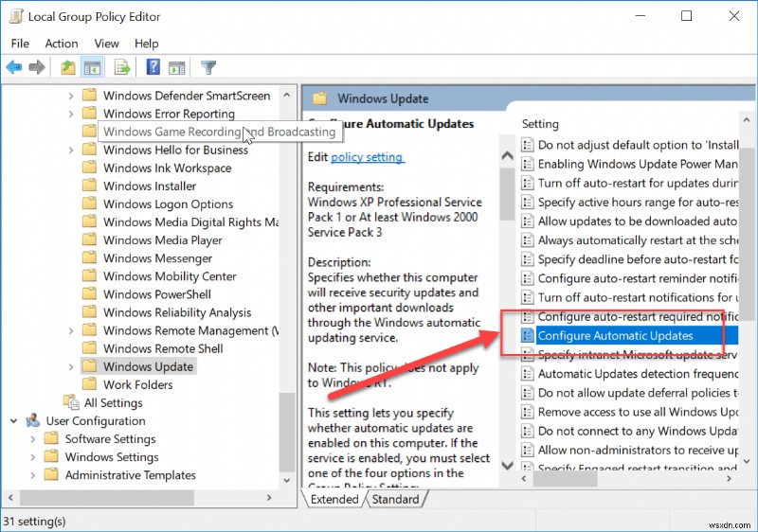
Task: Toggle Show/Hide Console Tree icon
Action: (92, 67)
